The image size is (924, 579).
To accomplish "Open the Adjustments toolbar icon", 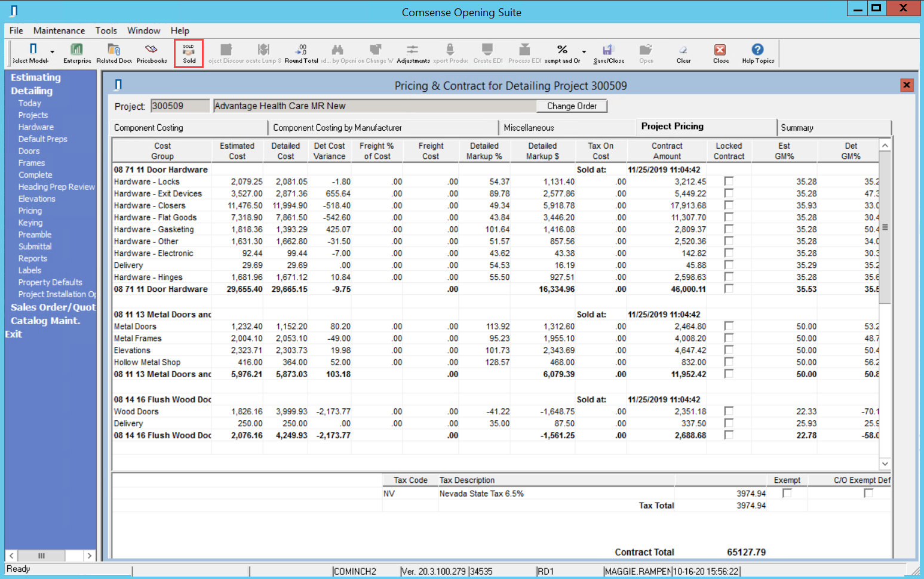I will coord(413,53).
